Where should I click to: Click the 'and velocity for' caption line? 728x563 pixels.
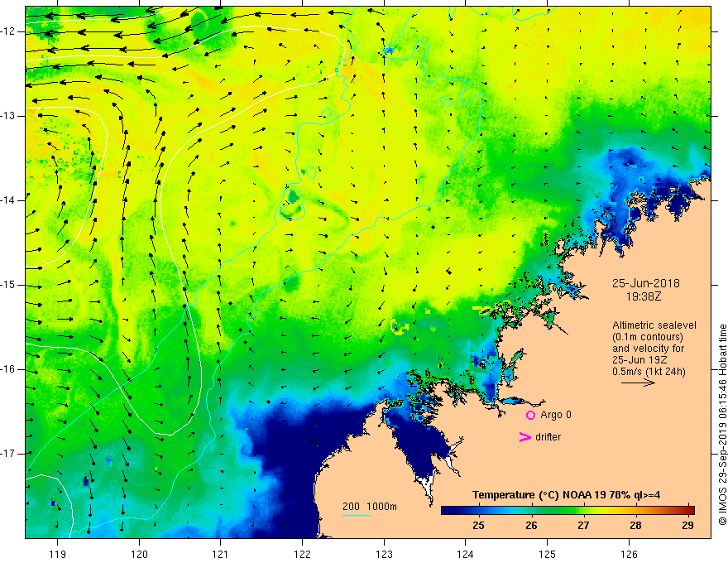click(x=648, y=349)
